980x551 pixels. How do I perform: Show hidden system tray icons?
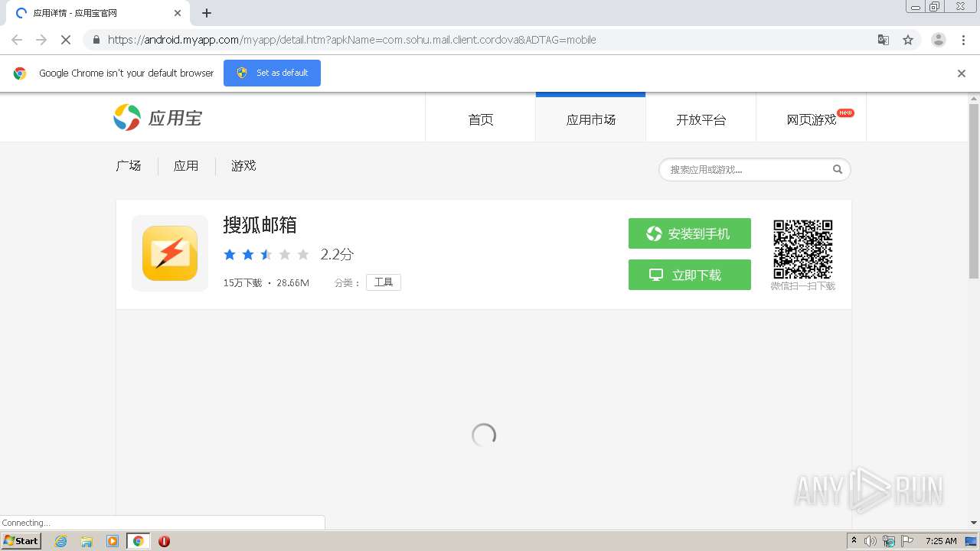coord(854,541)
